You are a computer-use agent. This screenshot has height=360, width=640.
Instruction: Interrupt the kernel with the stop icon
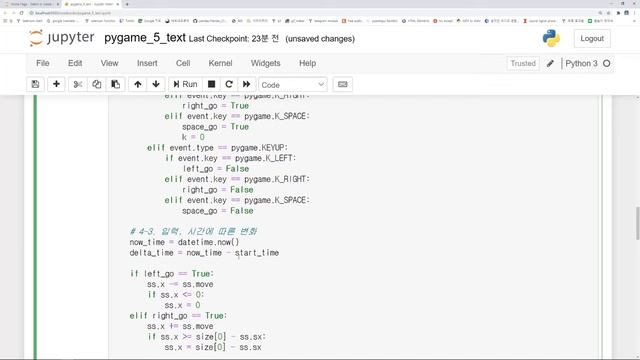pos(211,84)
